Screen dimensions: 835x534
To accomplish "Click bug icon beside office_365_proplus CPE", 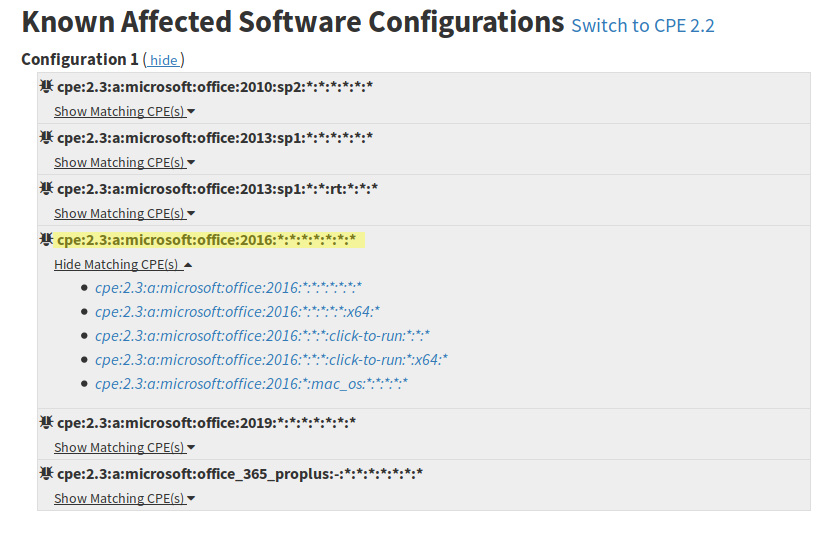I will click(x=46, y=473).
